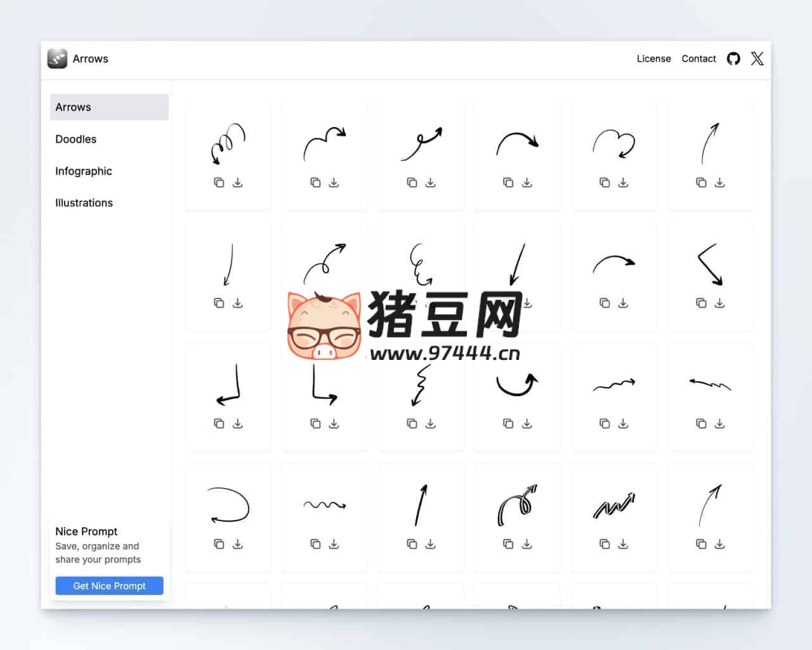Copy the L-shaped arrow pointing left
The image size is (812, 650).
pyautogui.click(x=219, y=423)
